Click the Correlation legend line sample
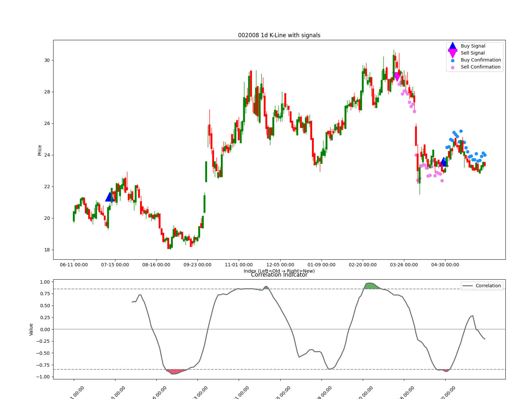Screen dimensions: 532x399 (x=467, y=286)
